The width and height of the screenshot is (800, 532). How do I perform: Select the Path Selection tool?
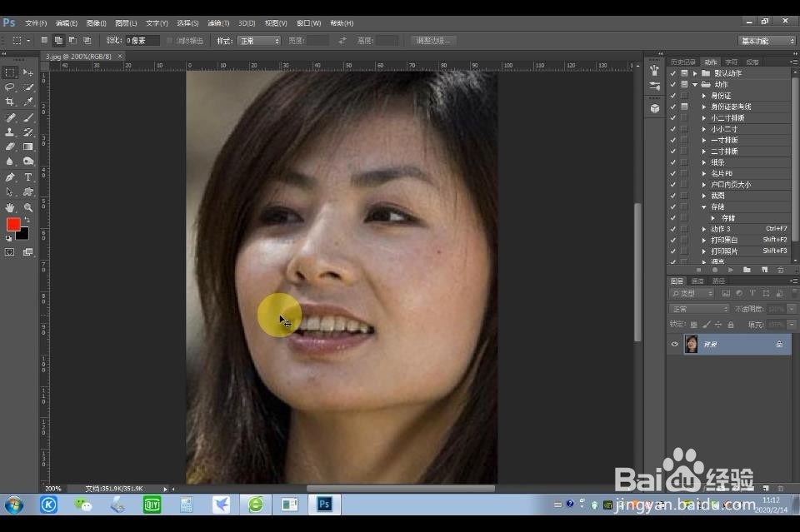[x=10, y=192]
